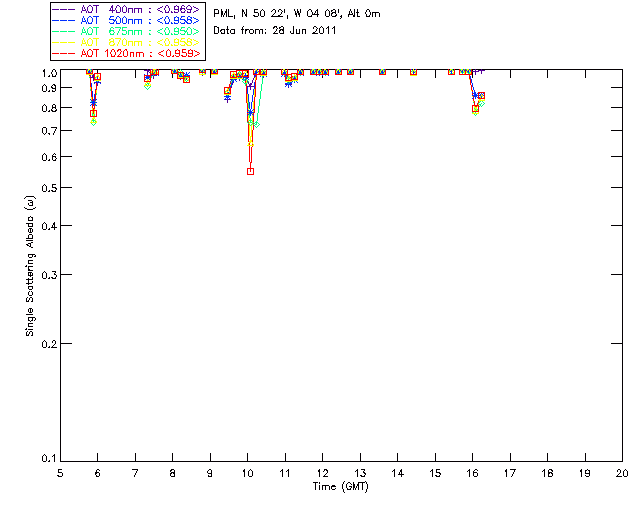Click the x-axis 7 tick label
This screenshot has height=512, width=640.
point(135,473)
